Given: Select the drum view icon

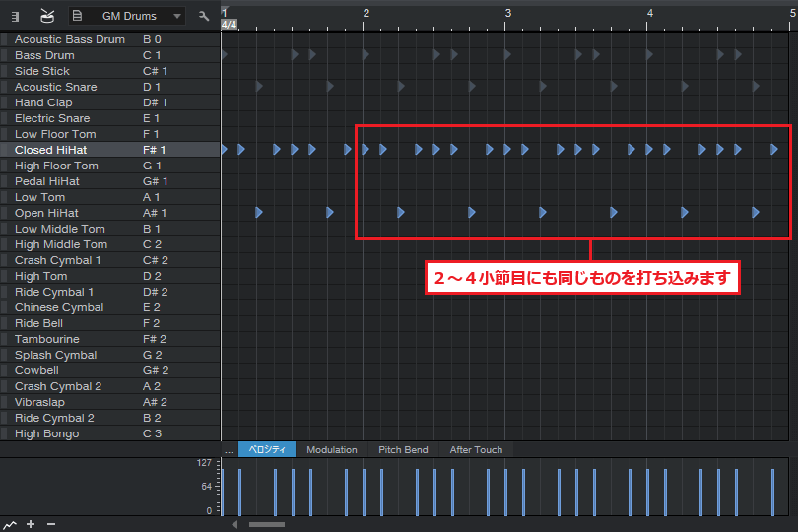Looking at the screenshot, I should (x=47, y=16).
